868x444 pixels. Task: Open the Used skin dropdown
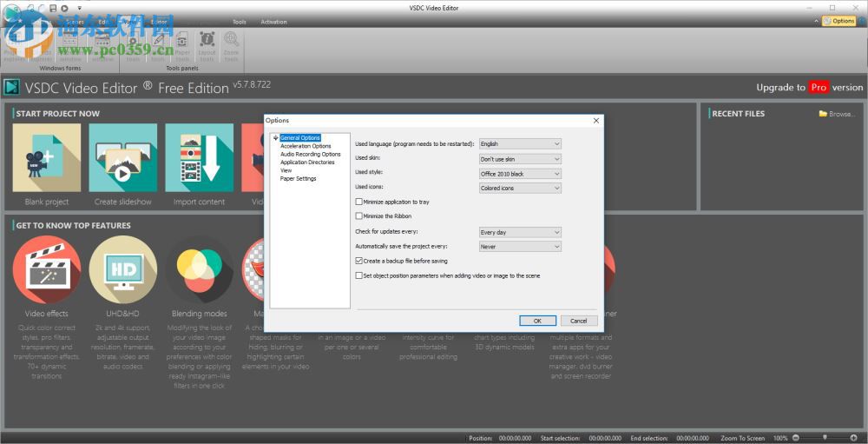(520, 159)
